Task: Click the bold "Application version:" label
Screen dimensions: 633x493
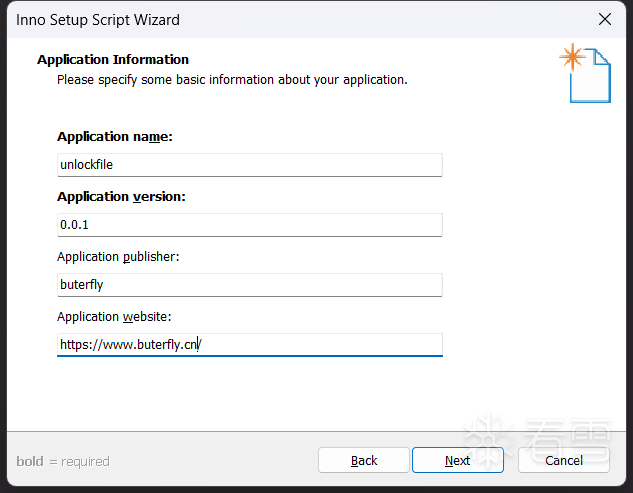Action: point(121,197)
